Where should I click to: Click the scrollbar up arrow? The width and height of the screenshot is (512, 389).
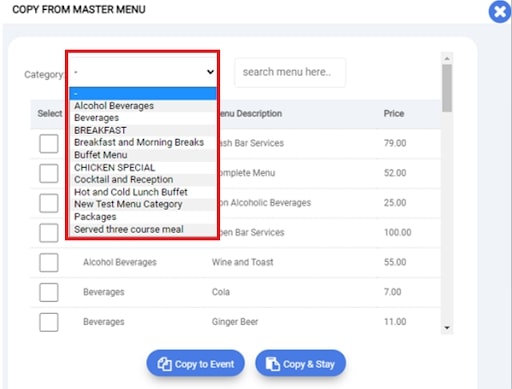pos(447,58)
